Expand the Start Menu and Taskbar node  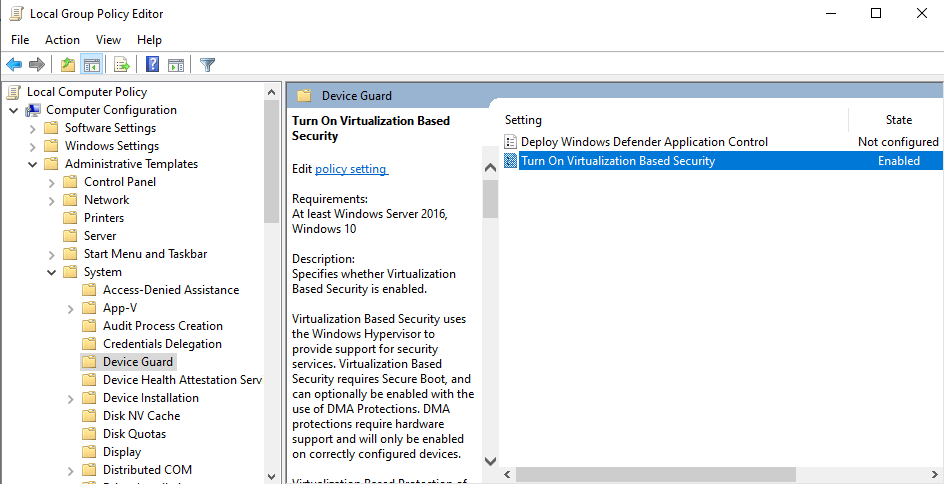click(52, 254)
